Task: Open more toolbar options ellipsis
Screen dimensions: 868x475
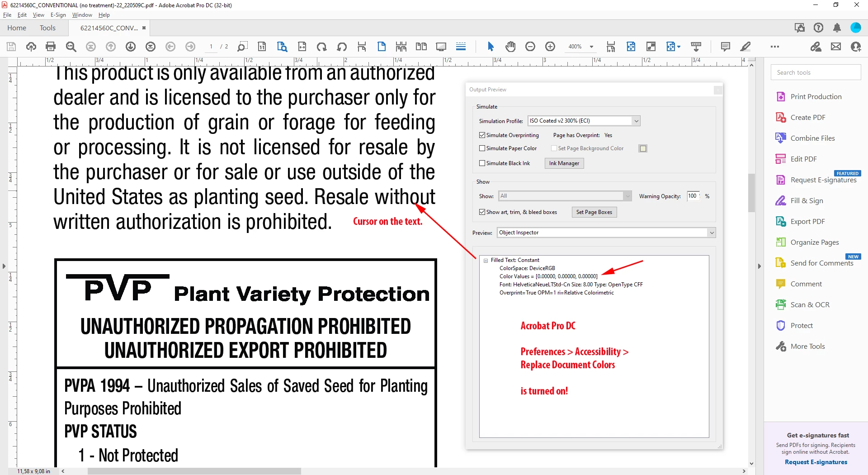Action: coord(775,47)
